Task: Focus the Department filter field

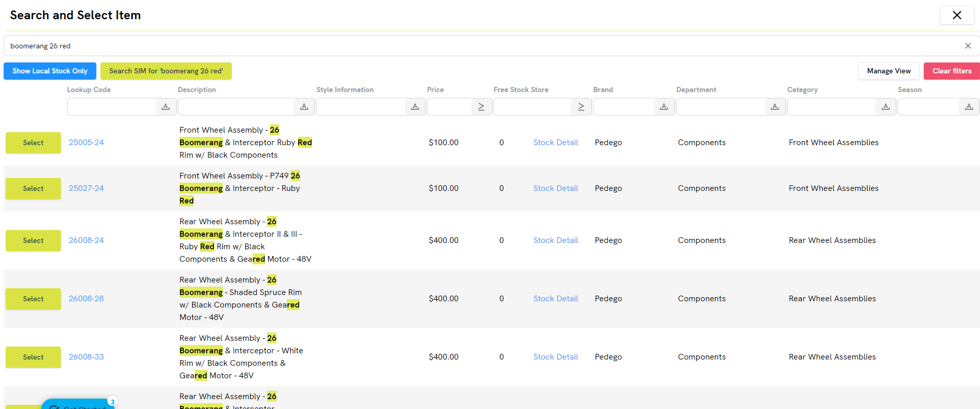Action: pos(721,107)
